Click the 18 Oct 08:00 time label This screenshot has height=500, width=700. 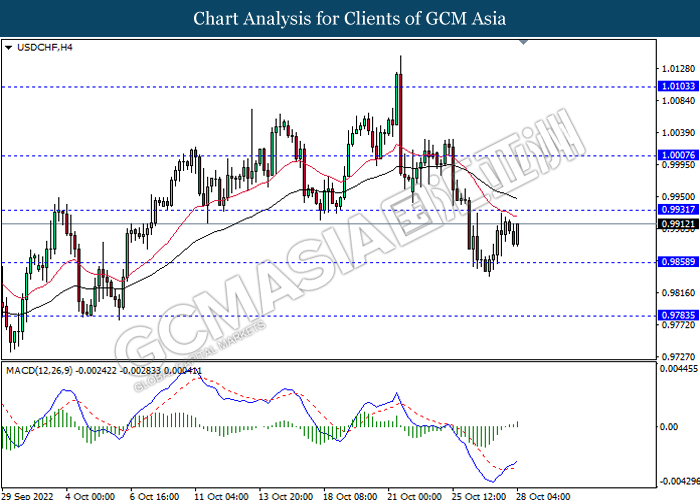350,496
